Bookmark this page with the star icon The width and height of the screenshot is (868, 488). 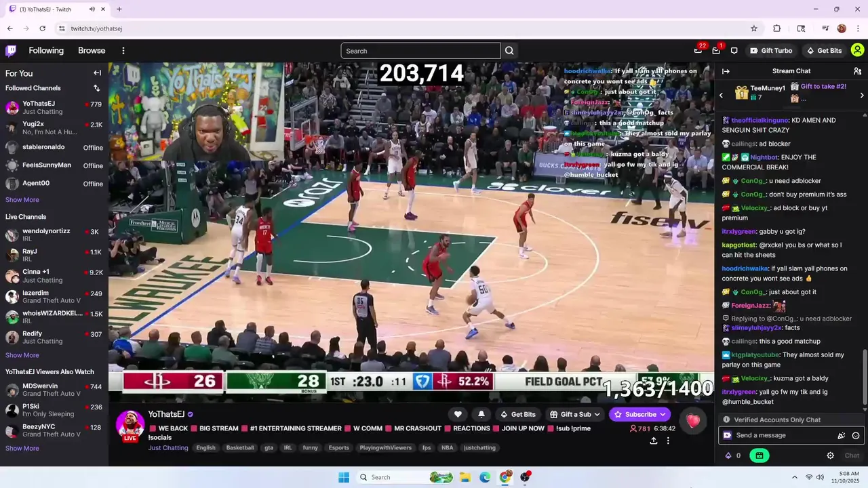(753, 28)
